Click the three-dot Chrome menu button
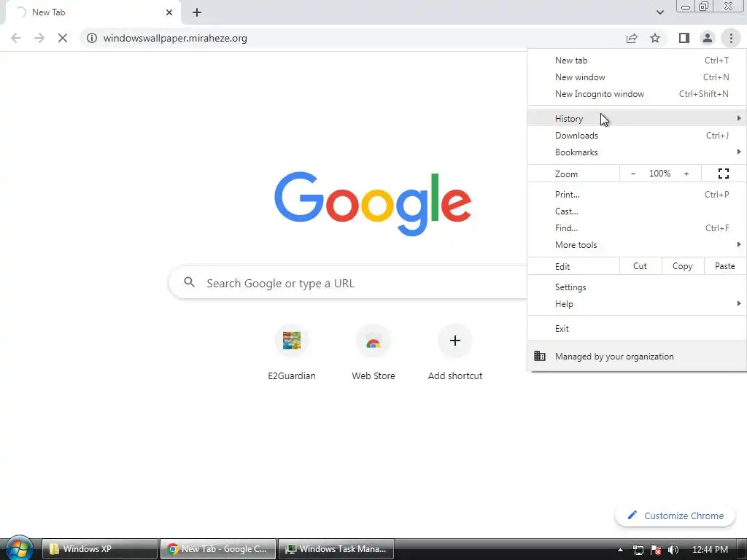The height and width of the screenshot is (560, 747). coord(731,38)
